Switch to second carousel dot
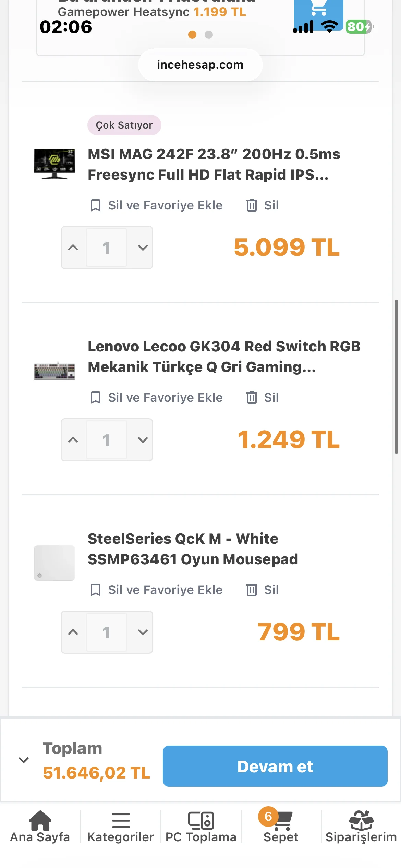Screen dimensions: 401x868 tap(209, 35)
